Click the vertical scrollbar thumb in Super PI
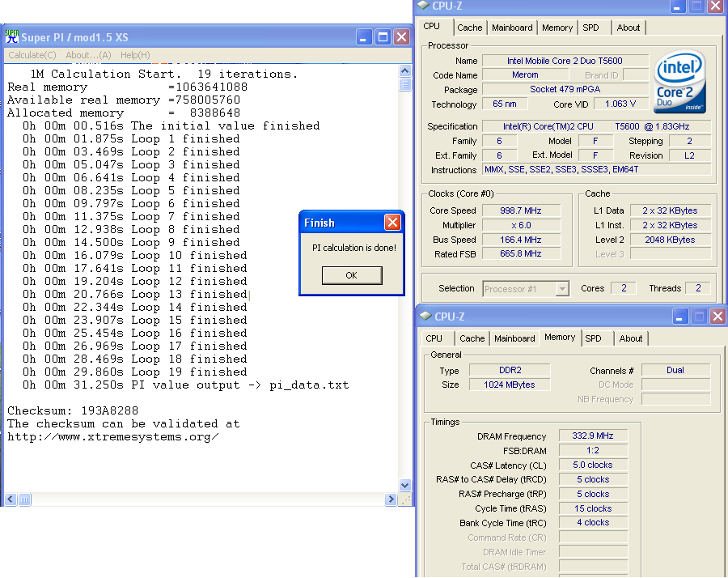728x578 pixels. click(x=405, y=84)
